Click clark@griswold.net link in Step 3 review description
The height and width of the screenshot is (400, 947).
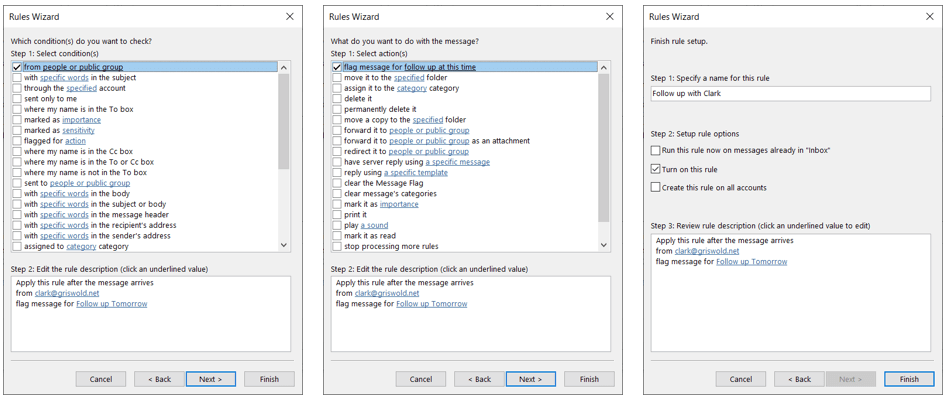click(x=707, y=251)
